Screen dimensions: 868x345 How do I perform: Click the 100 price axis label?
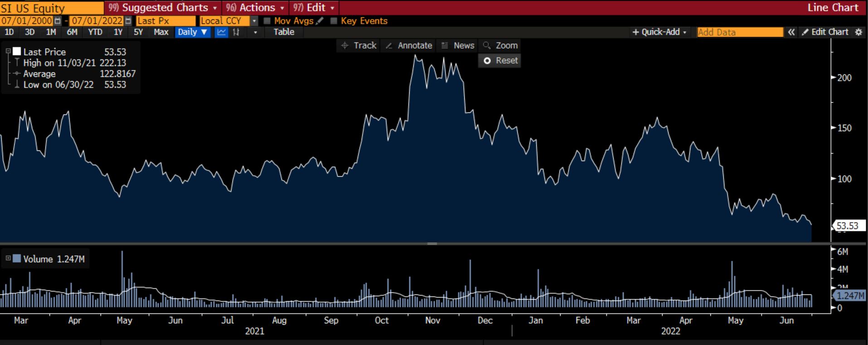[x=844, y=179]
